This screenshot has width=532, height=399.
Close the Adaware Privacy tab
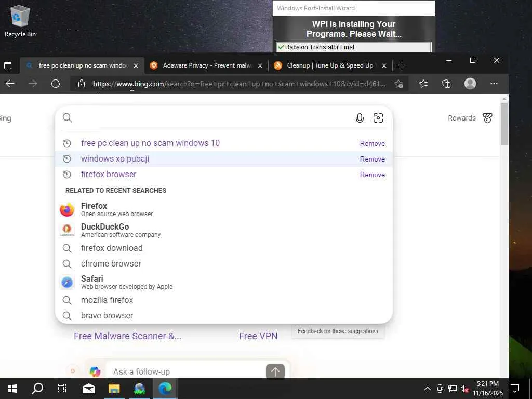tap(260, 65)
